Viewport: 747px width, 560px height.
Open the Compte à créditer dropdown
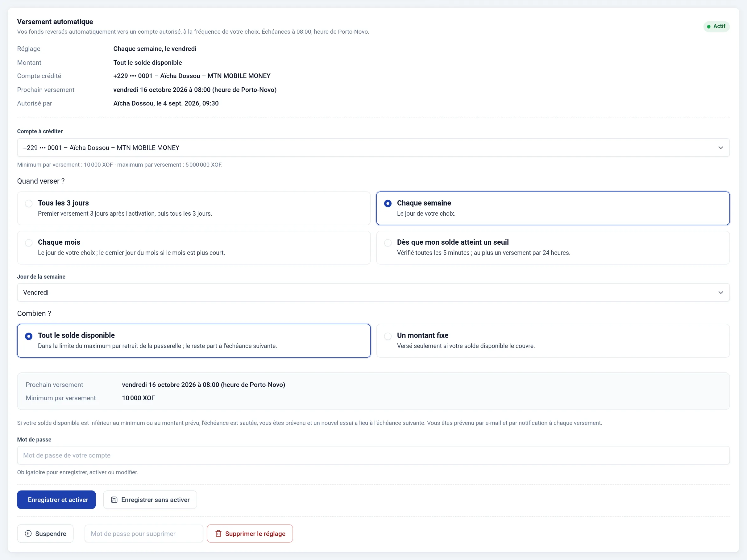pyautogui.click(x=373, y=147)
